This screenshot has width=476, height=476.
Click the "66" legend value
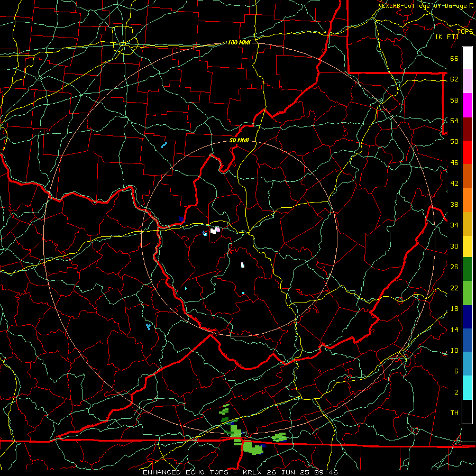[454, 58]
